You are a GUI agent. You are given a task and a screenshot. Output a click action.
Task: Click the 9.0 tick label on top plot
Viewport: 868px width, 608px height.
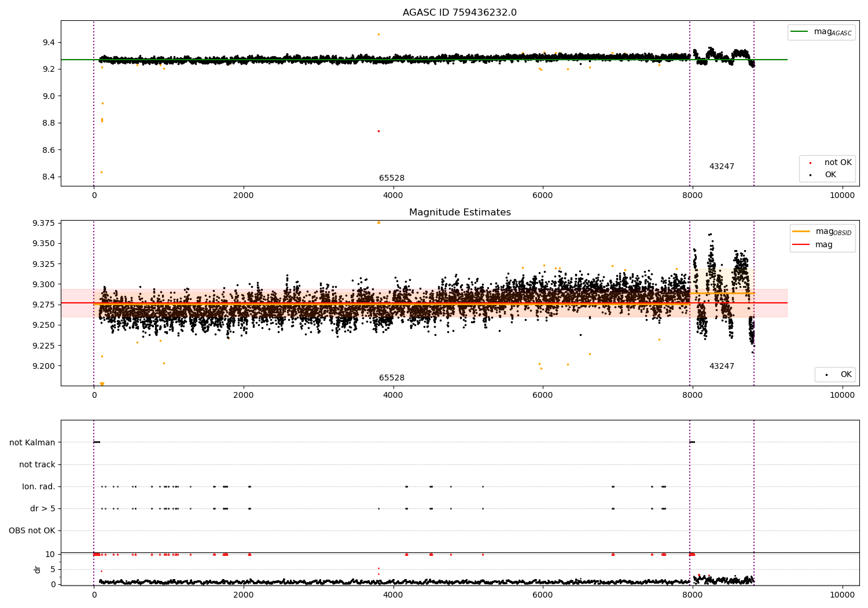[x=49, y=96]
